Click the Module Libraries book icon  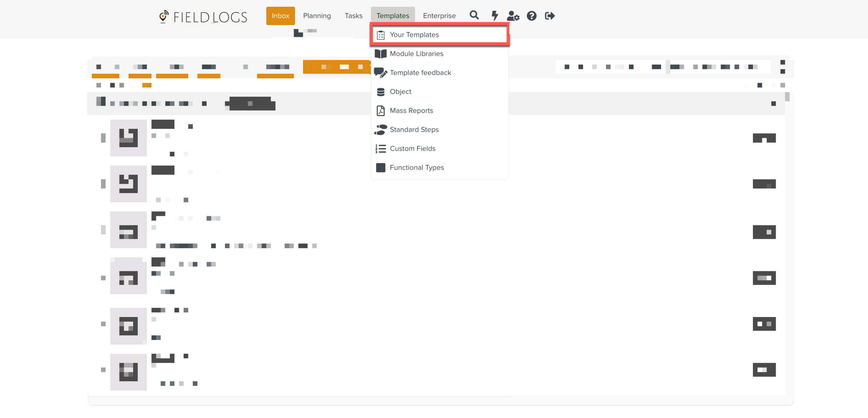pyautogui.click(x=381, y=54)
